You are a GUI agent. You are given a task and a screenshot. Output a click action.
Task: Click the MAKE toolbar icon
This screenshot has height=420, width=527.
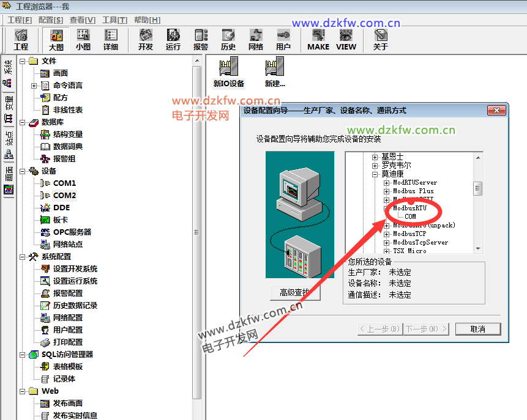(x=318, y=40)
